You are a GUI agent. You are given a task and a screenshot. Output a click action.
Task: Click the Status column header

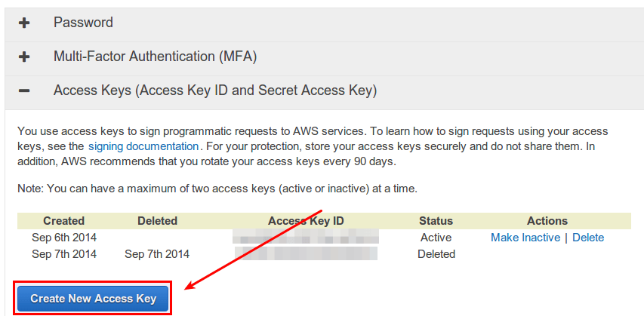[436, 221]
